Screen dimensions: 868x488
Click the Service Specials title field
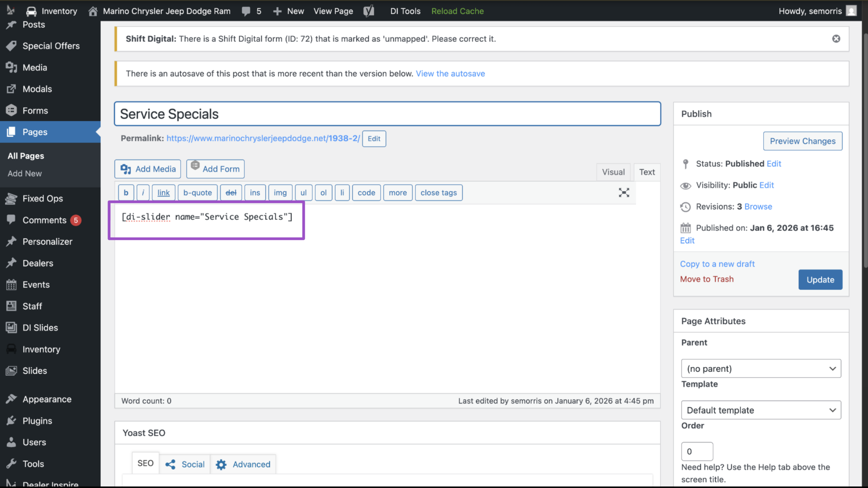pos(387,114)
